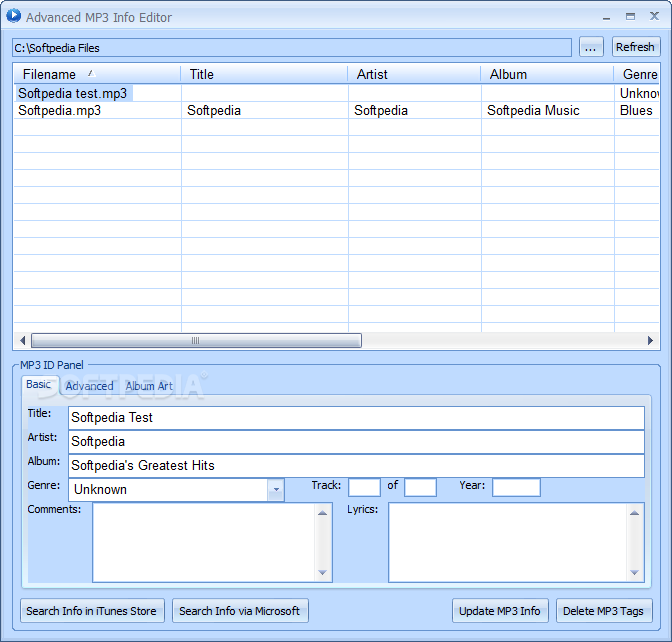Click the Album column header
This screenshot has width=672, height=642.
547,74
